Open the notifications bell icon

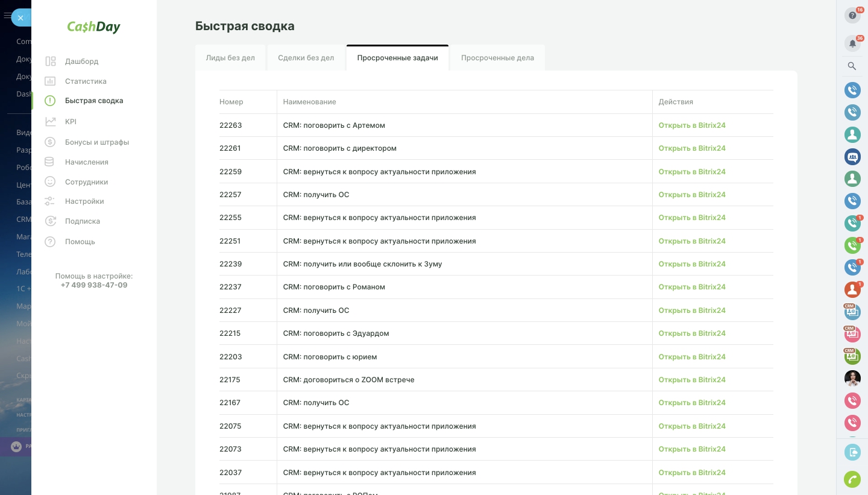[852, 43]
